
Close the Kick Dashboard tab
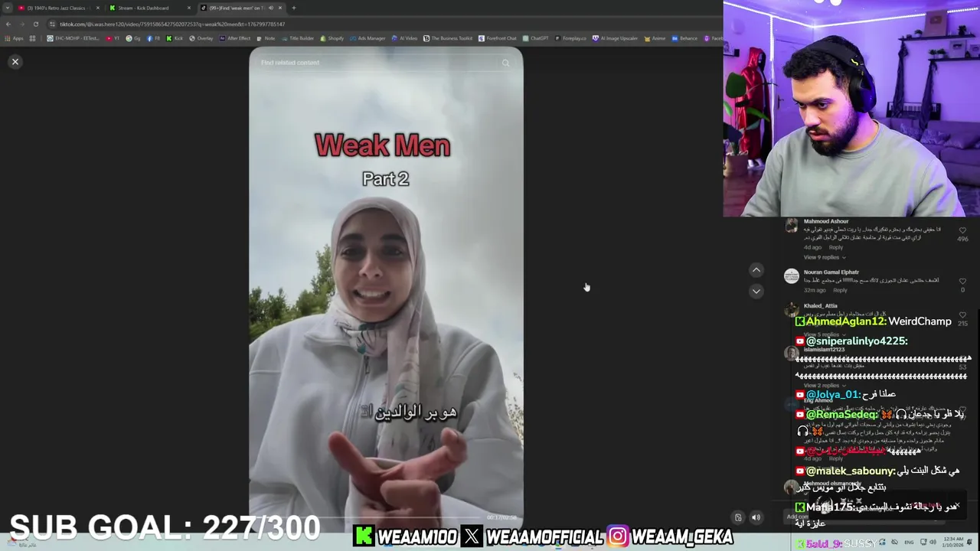[188, 8]
